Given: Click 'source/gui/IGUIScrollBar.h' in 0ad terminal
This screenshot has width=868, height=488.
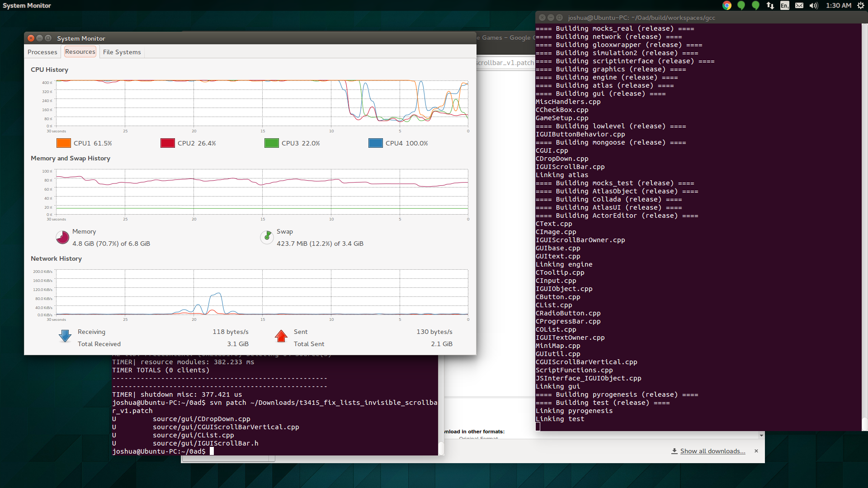Looking at the screenshot, I should pos(205,443).
